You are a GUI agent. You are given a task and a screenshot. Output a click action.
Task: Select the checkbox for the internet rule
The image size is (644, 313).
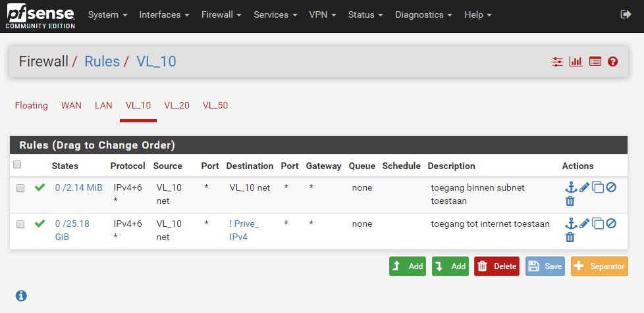[x=20, y=224]
